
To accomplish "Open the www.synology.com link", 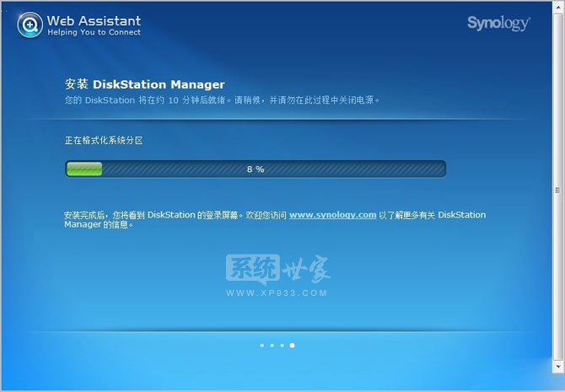I will tap(332, 215).
